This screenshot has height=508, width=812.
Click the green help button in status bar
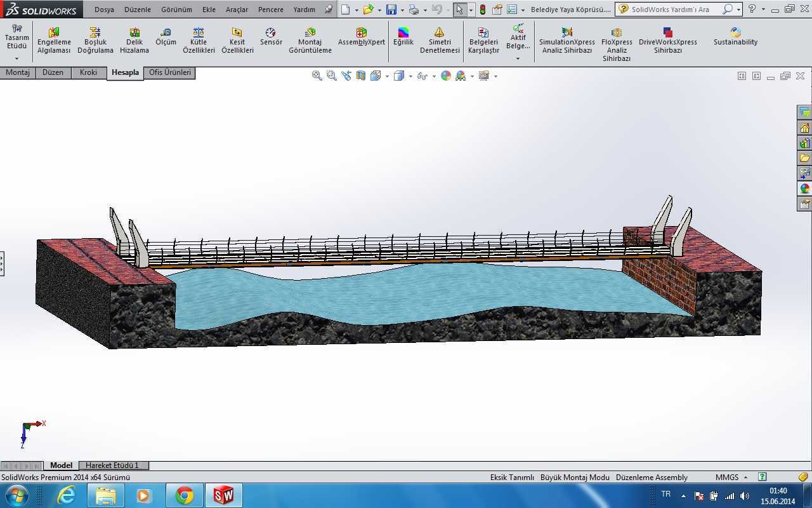pyautogui.click(x=763, y=477)
